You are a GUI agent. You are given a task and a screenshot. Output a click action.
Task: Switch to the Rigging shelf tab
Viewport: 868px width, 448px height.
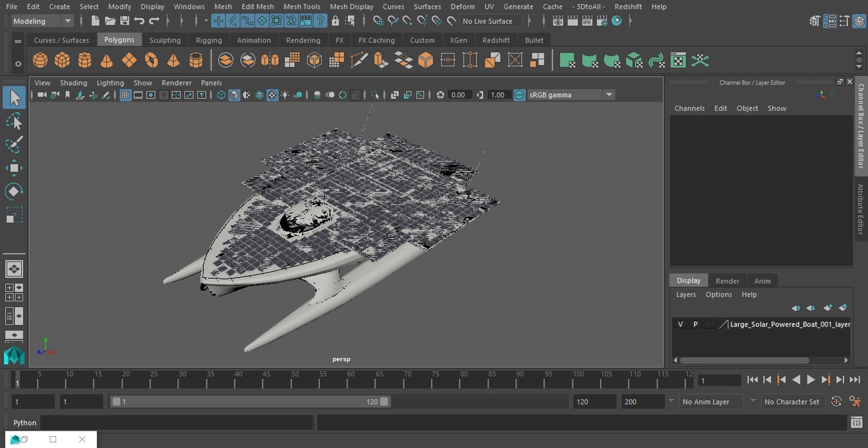pyautogui.click(x=209, y=40)
